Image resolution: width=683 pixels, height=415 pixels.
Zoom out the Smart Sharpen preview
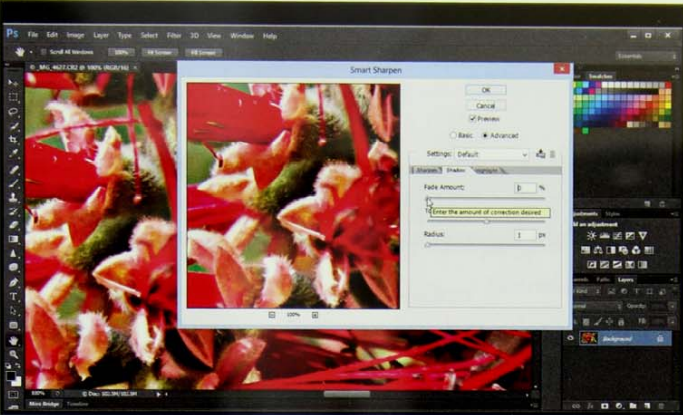[271, 314]
